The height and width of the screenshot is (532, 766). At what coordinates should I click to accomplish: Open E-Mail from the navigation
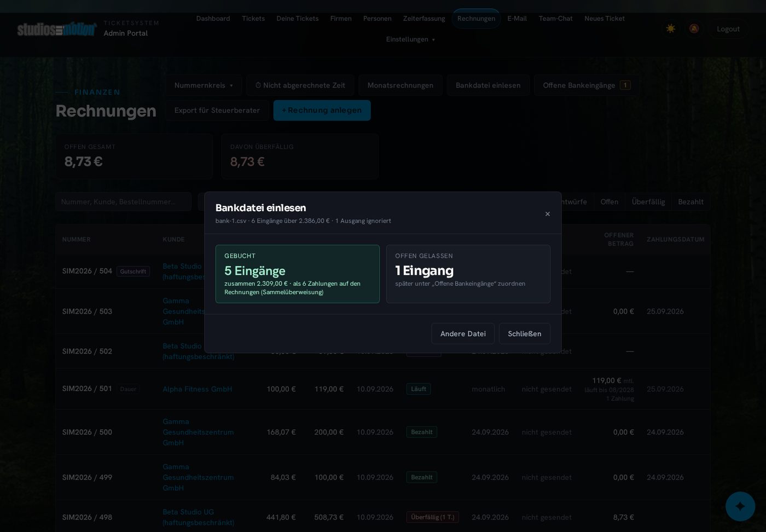point(517,19)
